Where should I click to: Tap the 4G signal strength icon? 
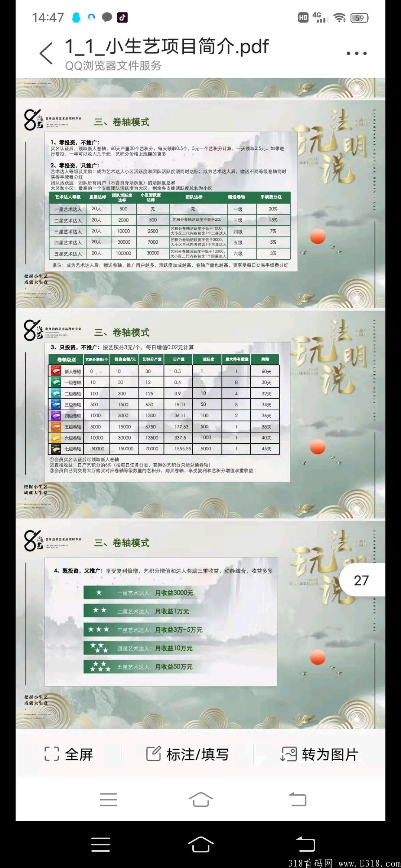pos(320,17)
